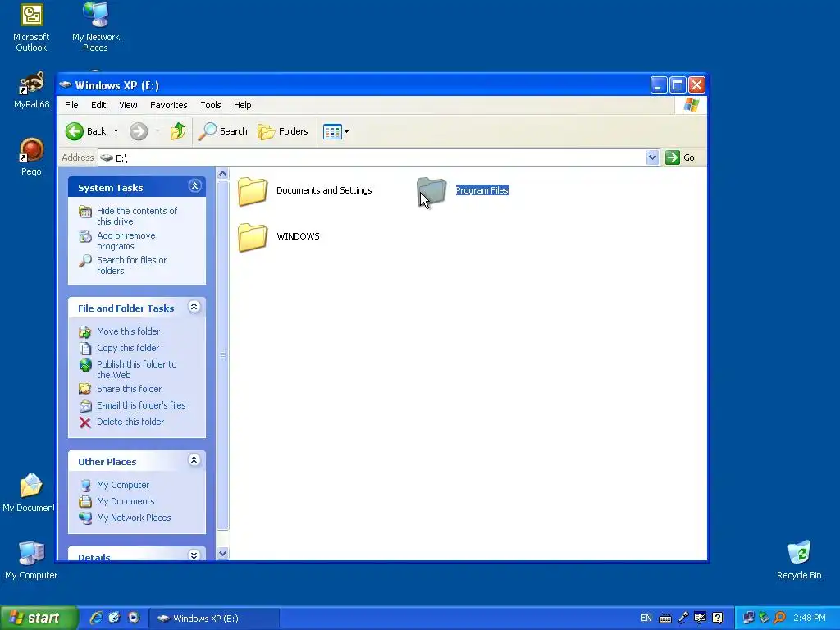Click the WINDOWS folder name label

(x=298, y=236)
